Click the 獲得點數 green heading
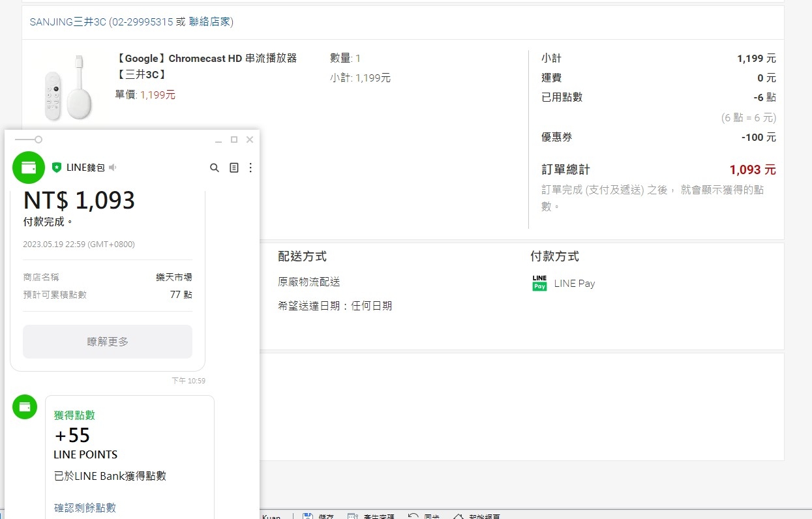This screenshot has height=519, width=812. coord(74,415)
